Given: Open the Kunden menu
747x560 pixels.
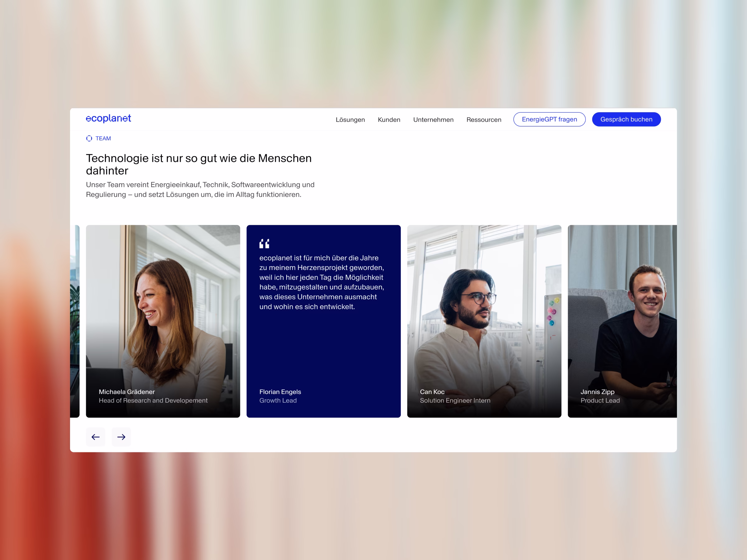Looking at the screenshot, I should pyautogui.click(x=389, y=119).
